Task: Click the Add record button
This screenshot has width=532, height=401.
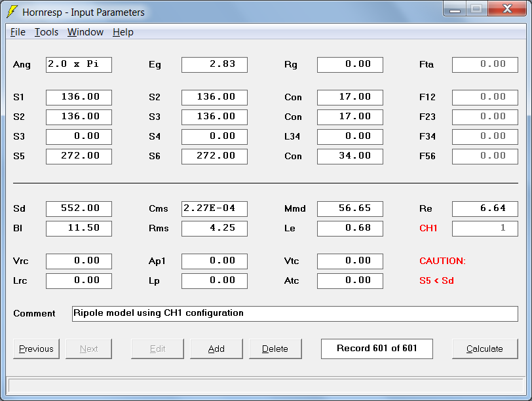Action: pyautogui.click(x=216, y=349)
